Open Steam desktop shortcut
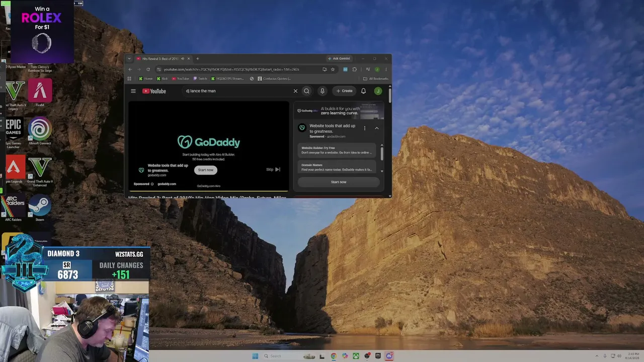Viewport: 644px width, 362px height. click(x=40, y=208)
